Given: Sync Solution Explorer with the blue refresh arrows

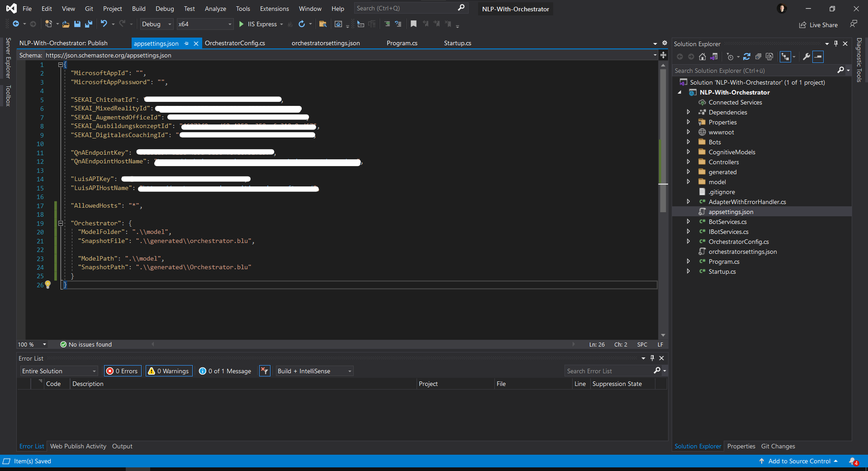Looking at the screenshot, I should tap(747, 57).
